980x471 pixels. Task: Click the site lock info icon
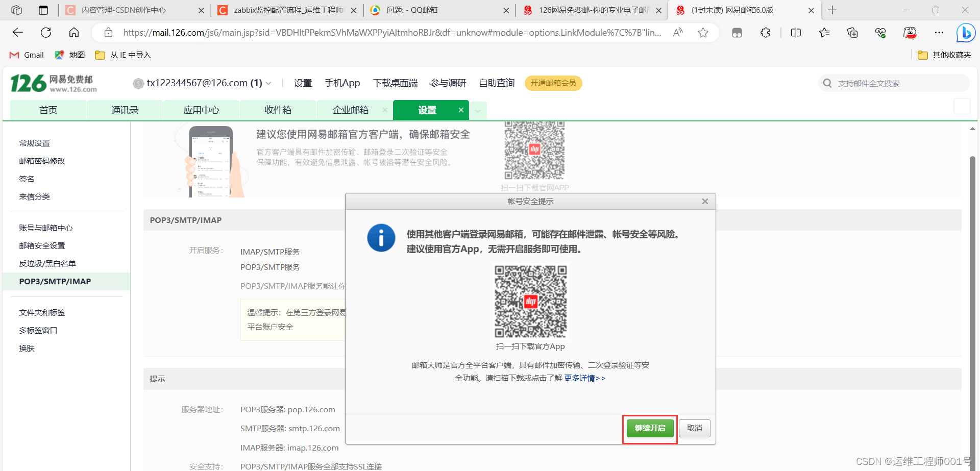coord(108,33)
